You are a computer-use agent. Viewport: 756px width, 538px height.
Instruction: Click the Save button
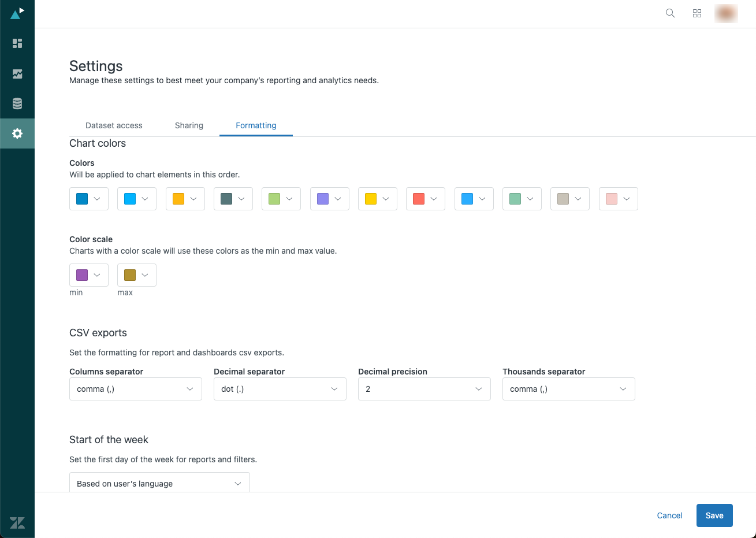tap(714, 515)
